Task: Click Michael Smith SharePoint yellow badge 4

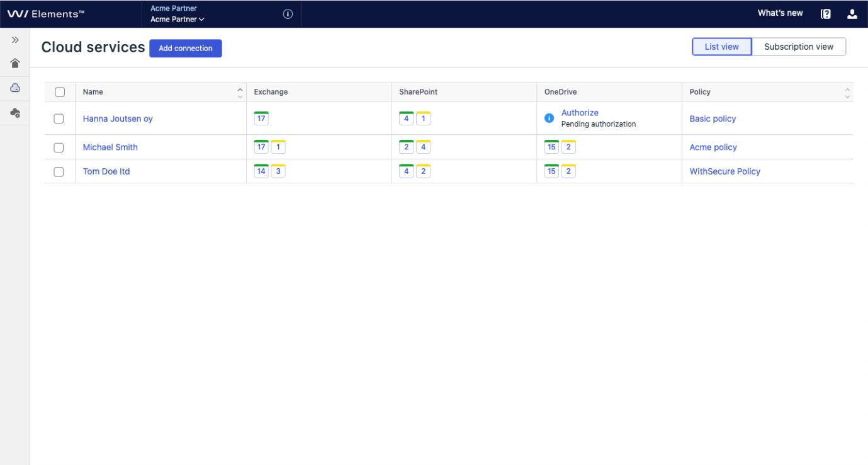Action: (424, 147)
